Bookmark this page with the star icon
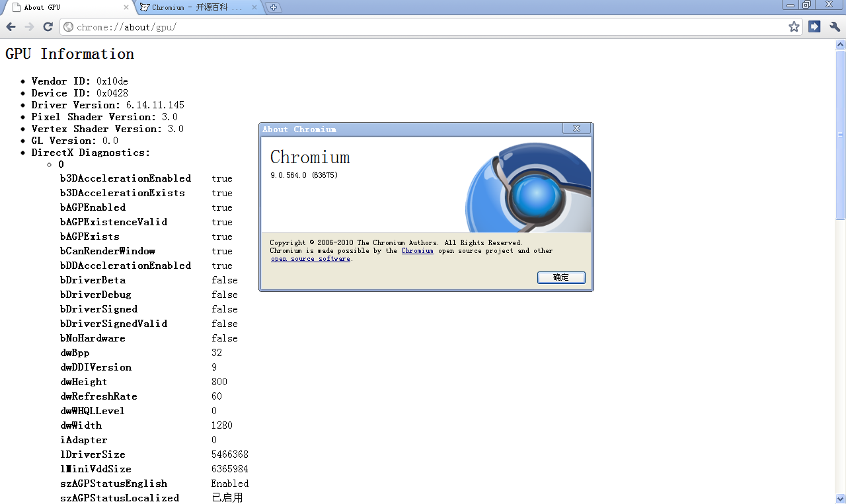 tap(794, 27)
